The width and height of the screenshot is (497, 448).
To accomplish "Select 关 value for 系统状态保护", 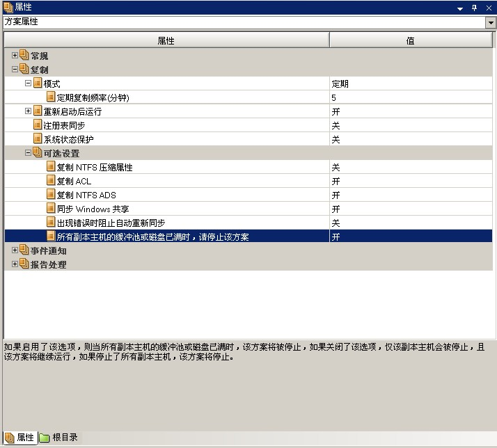I will tap(336, 140).
